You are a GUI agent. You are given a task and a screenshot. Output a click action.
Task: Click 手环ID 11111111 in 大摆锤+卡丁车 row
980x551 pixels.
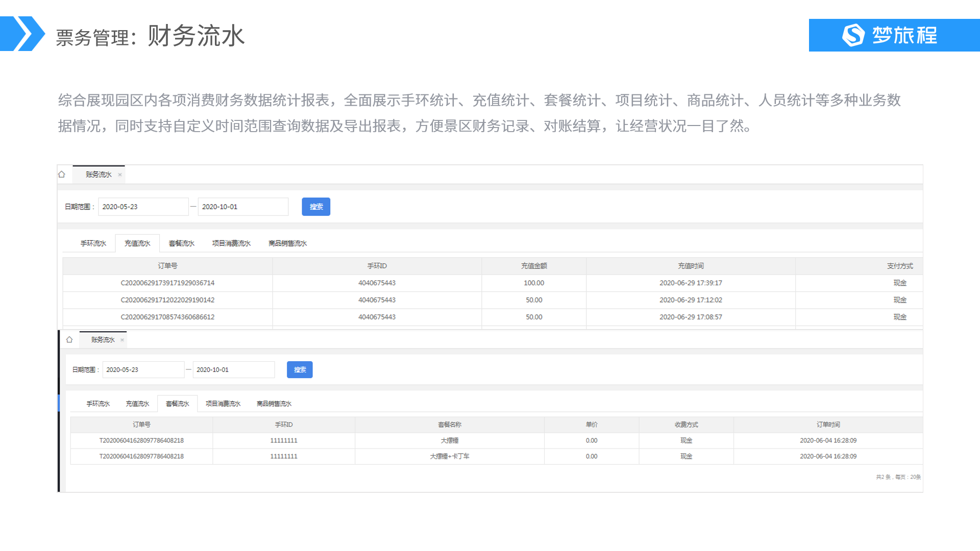point(283,457)
